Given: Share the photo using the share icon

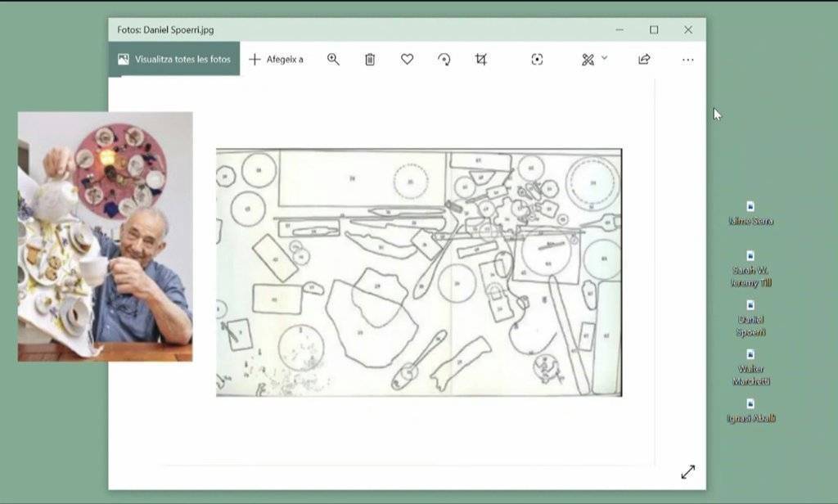Looking at the screenshot, I should click(x=644, y=60).
